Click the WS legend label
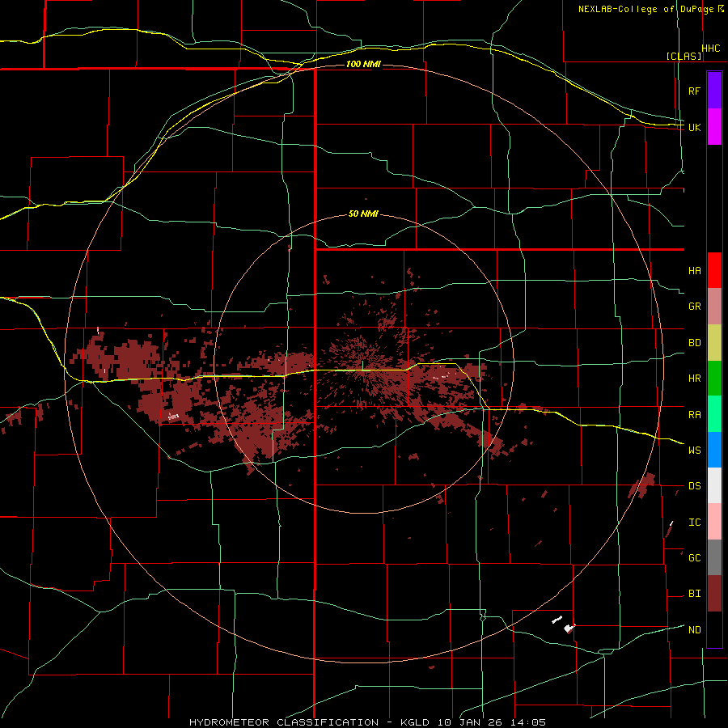 tap(695, 450)
